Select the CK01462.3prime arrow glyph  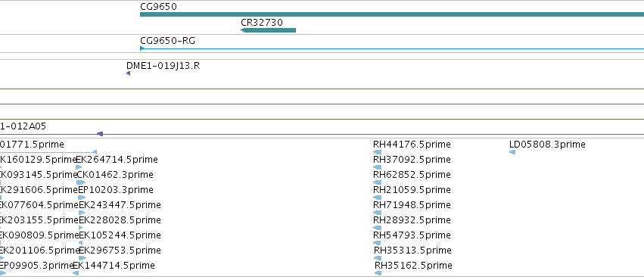pyautogui.click(x=81, y=182)
